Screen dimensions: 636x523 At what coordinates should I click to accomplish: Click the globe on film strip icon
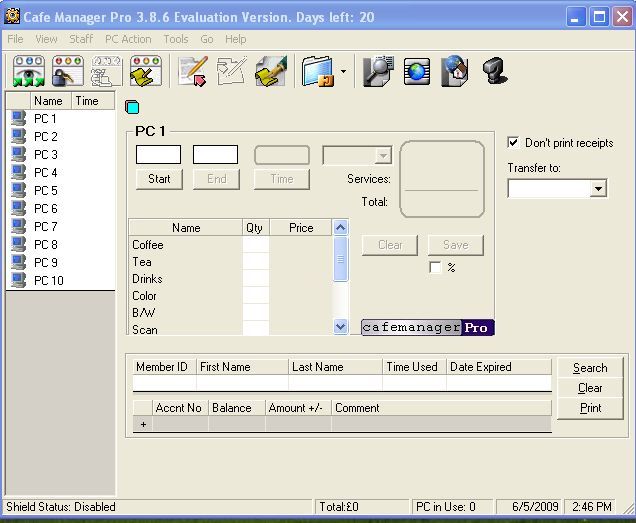pyautogui.click(x=417, y=72)
